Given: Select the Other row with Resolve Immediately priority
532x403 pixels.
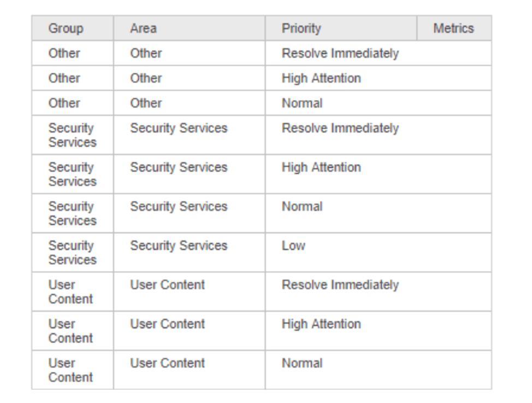Looking at the screenshot, I should tap(262, 54).
